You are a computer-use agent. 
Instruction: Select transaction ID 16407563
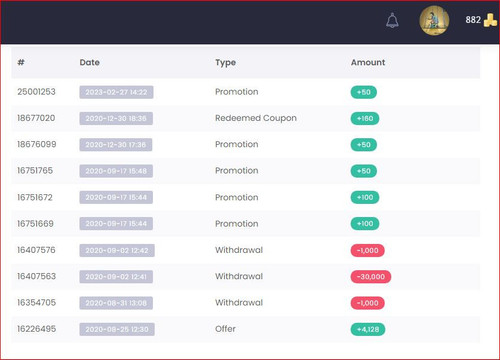37,276
